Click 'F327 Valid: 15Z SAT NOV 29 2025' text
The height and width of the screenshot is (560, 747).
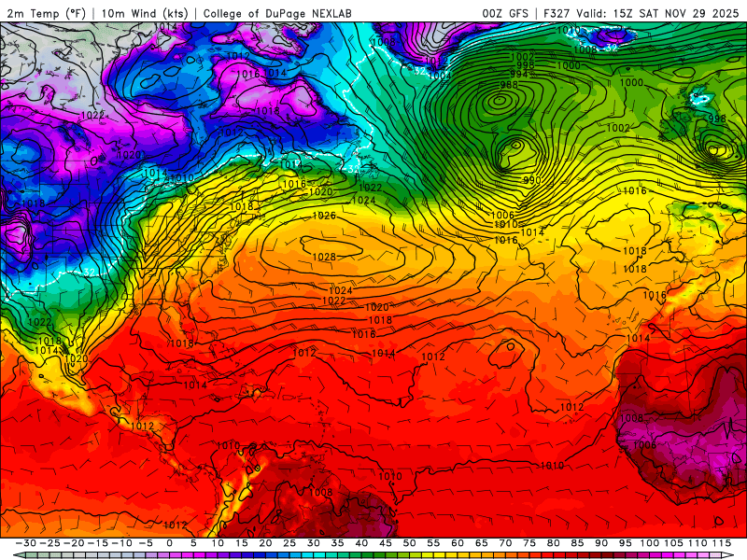point(641,13)
